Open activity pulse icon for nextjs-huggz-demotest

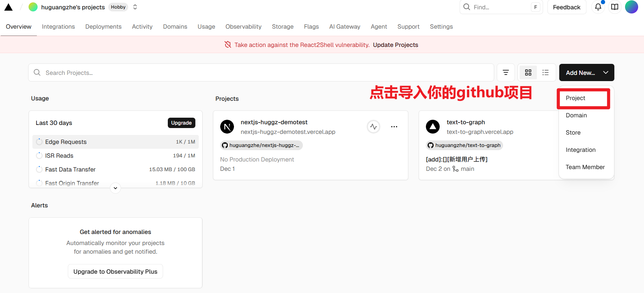374,127
